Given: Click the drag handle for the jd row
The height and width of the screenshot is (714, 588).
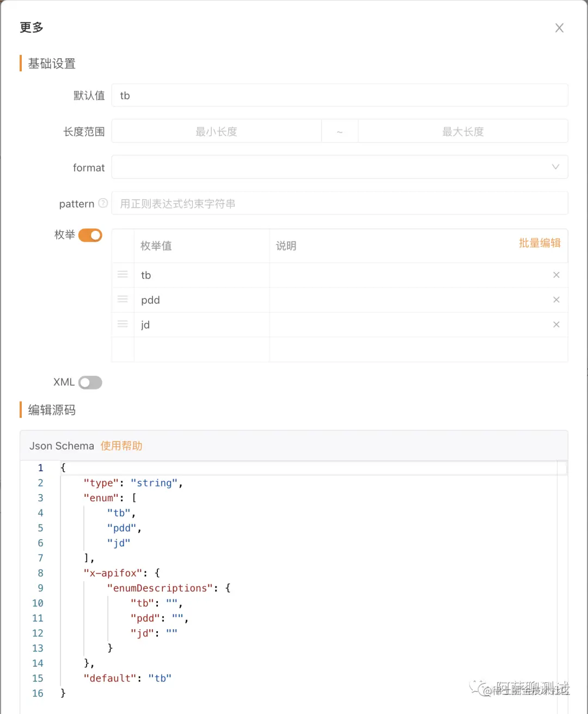Looking at the screenshot, I should (x=122, y=324).
